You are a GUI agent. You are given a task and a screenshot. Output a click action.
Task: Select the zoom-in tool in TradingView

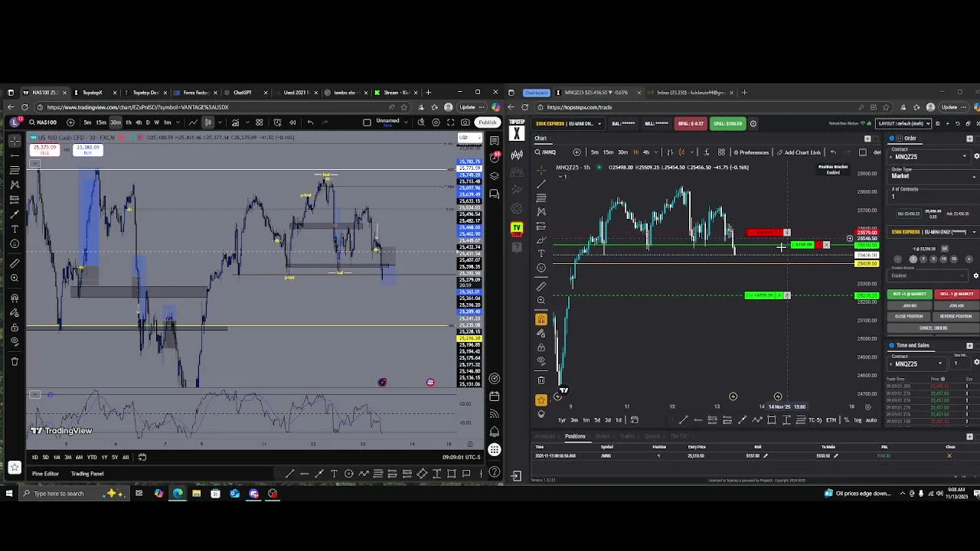[x=15, y=279]
